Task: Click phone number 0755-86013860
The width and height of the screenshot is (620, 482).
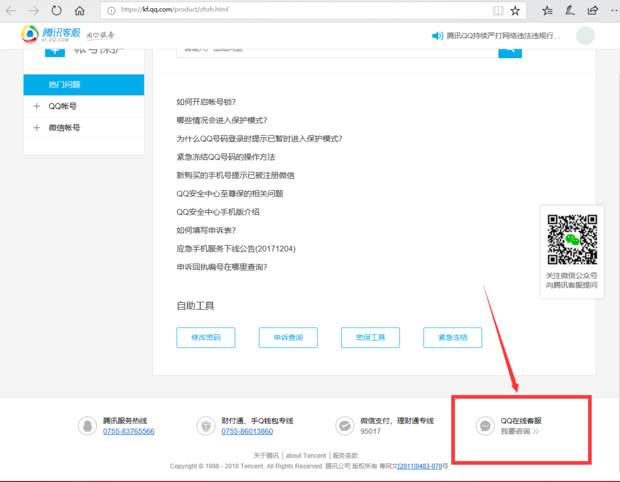Action: [247, 431]
